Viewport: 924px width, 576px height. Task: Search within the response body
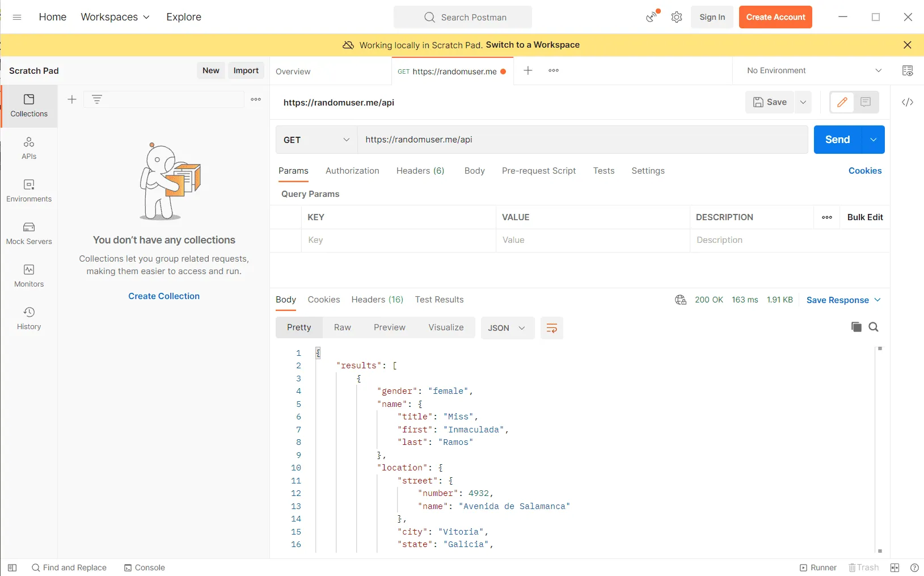click(x=874, y=327)
